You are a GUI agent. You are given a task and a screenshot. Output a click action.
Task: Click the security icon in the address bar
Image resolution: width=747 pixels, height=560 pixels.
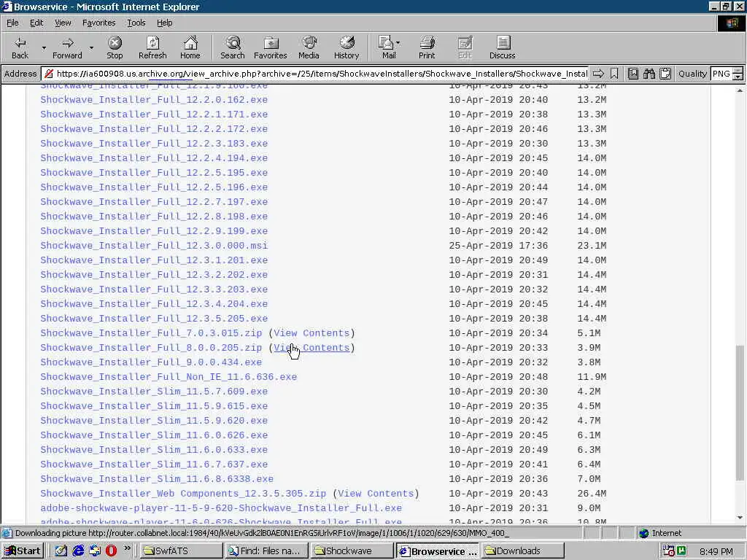pyautogui.click(x=49, y=74)
